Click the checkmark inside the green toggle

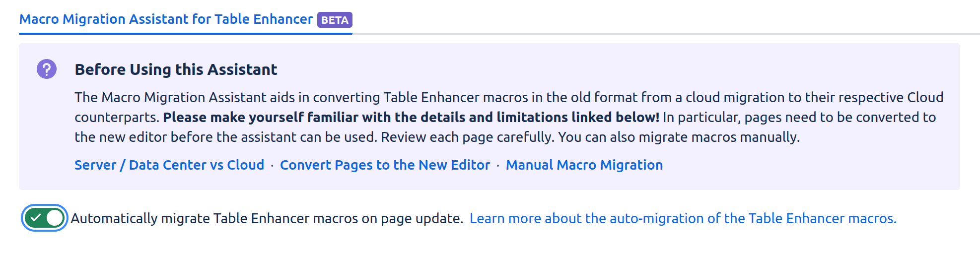pos(35,218)
